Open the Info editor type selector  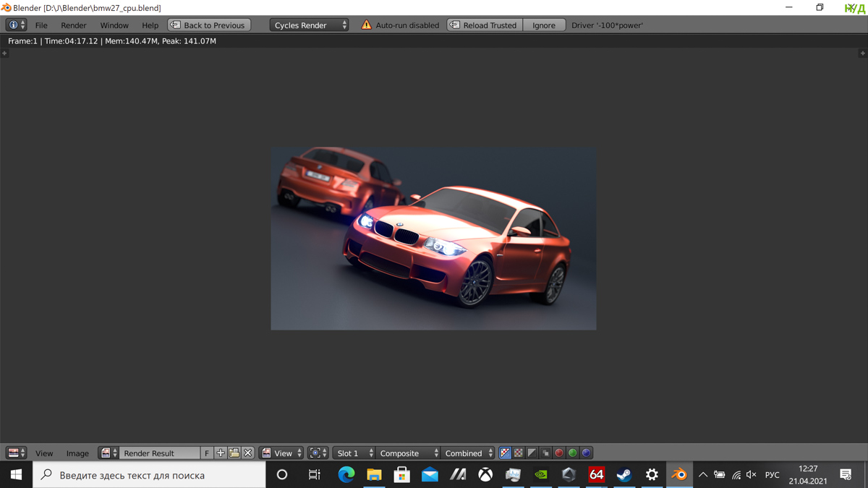pos(16,25)
